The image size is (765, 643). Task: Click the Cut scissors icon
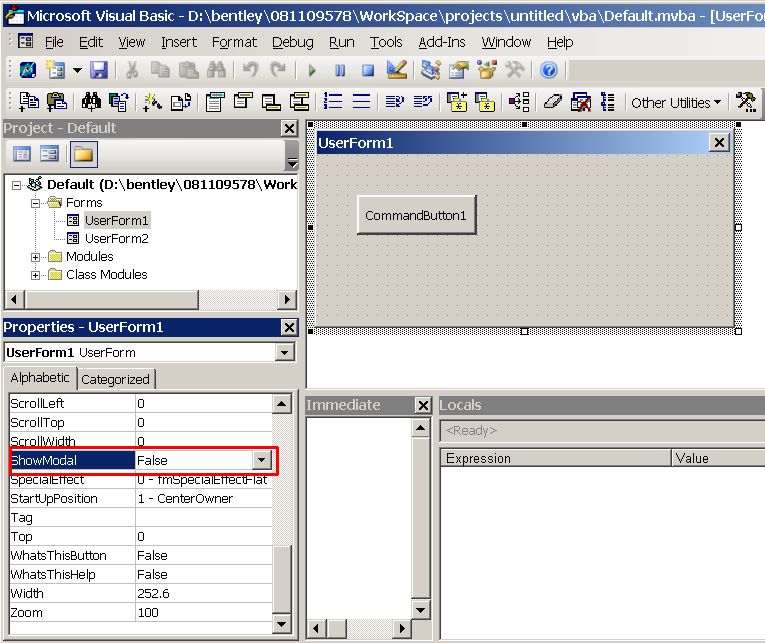pyautogui.click(x=132, y=71)
